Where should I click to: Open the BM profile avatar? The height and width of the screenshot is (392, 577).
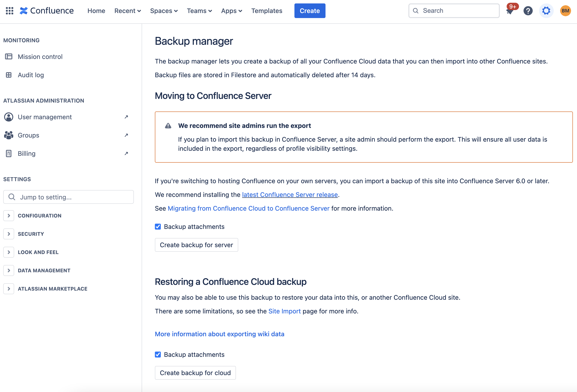point(565,11)
